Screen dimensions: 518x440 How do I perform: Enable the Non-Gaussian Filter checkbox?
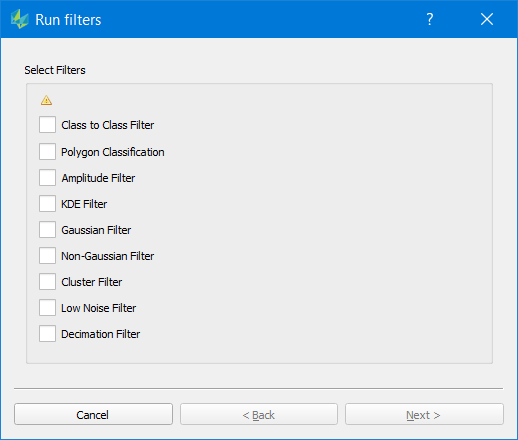pyautogui.click(x=47, y=256)
